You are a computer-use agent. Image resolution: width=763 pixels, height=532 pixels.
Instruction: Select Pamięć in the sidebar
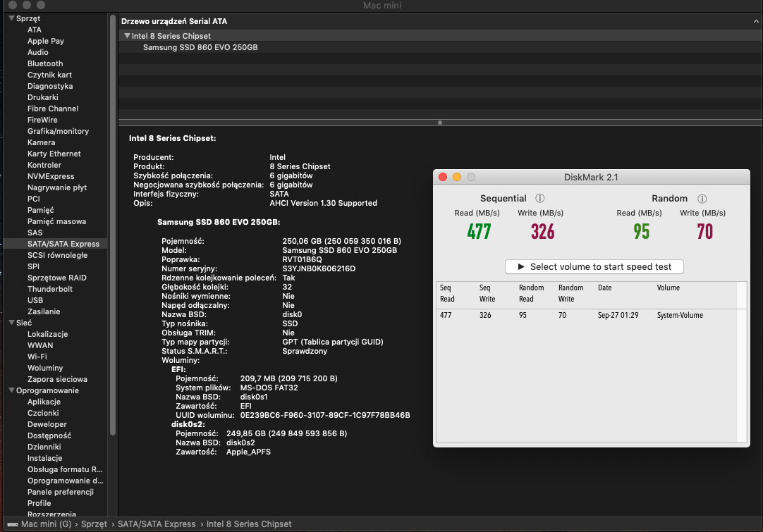tap(41, 210)
